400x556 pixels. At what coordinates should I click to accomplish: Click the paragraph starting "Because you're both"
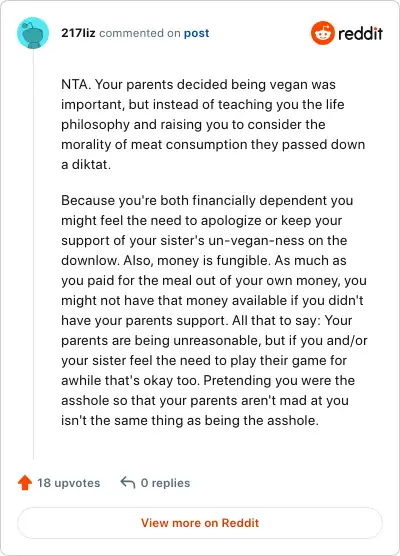click(214, 310)
